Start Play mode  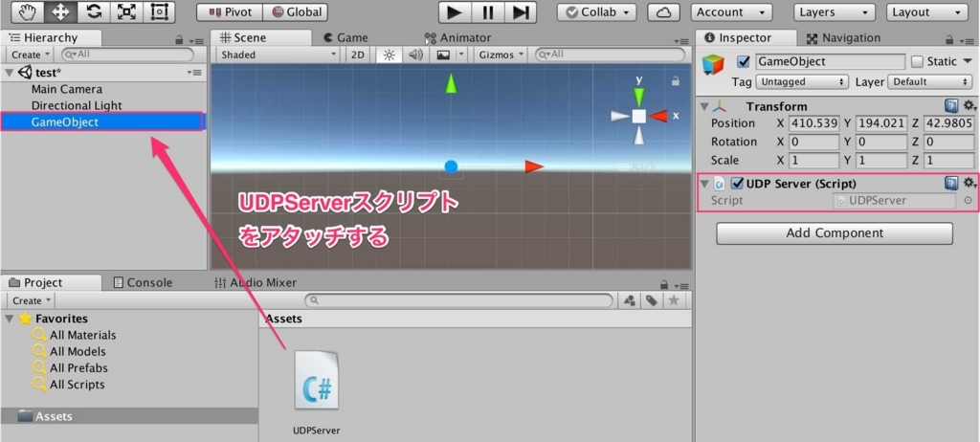click(x=455, y=11)
